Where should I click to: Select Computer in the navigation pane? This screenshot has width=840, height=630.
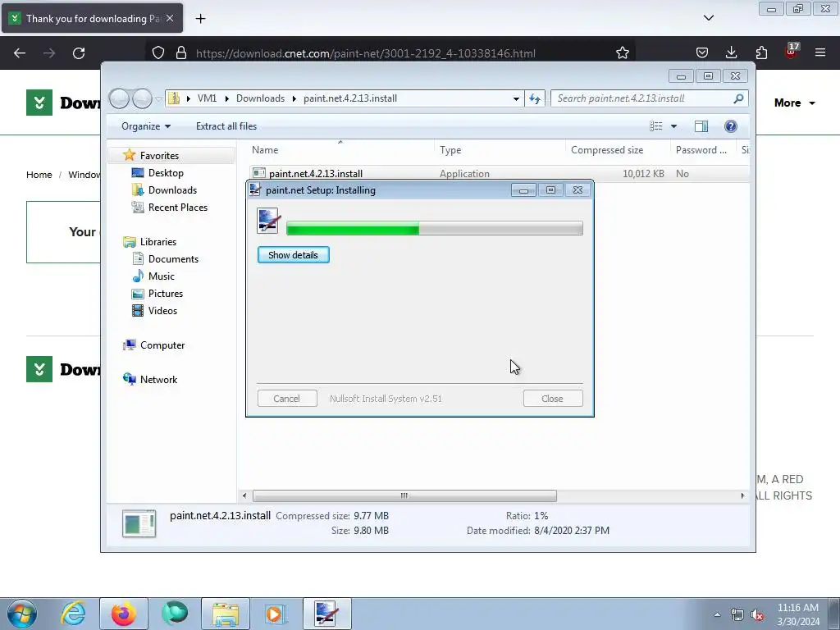[162, 345]
